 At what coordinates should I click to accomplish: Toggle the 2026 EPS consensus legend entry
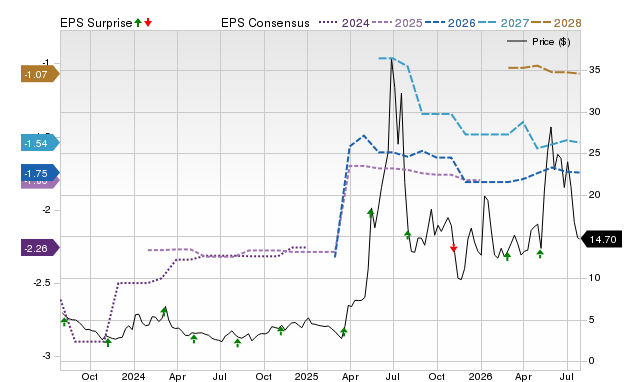point(450,23)
